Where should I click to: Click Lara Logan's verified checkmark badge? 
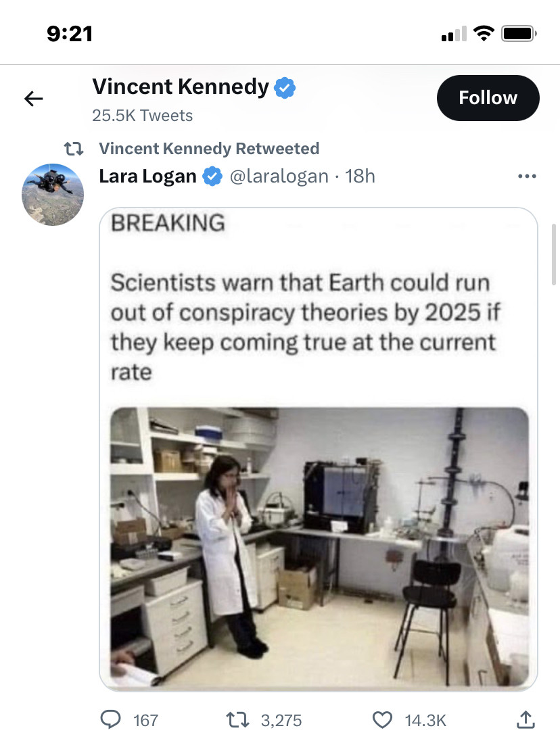pos(213,176)
